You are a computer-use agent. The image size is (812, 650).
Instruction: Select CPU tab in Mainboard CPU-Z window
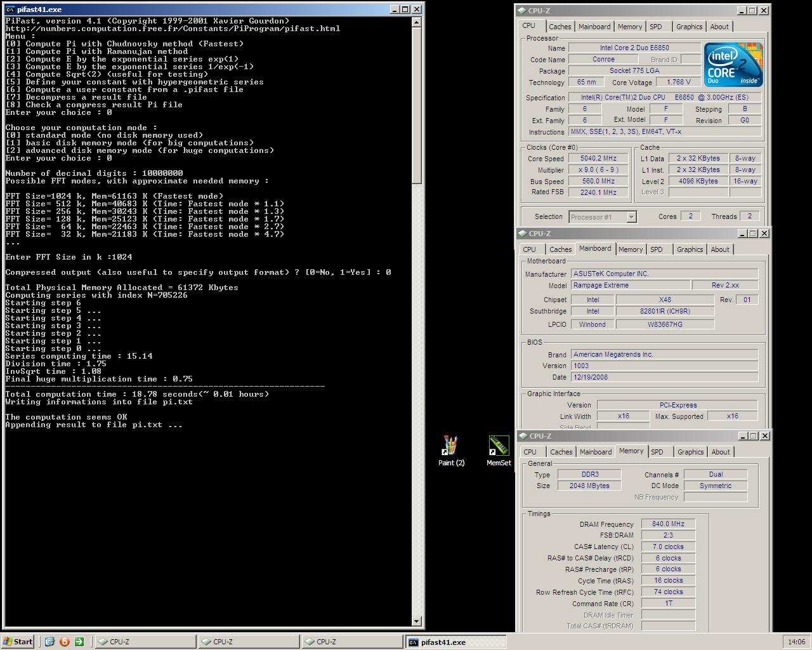coord(530,249)
